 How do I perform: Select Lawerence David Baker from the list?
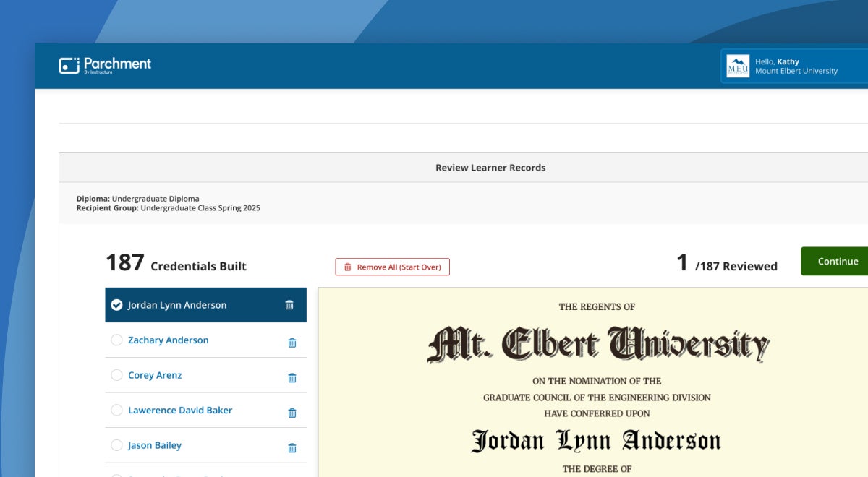[180, 411]
